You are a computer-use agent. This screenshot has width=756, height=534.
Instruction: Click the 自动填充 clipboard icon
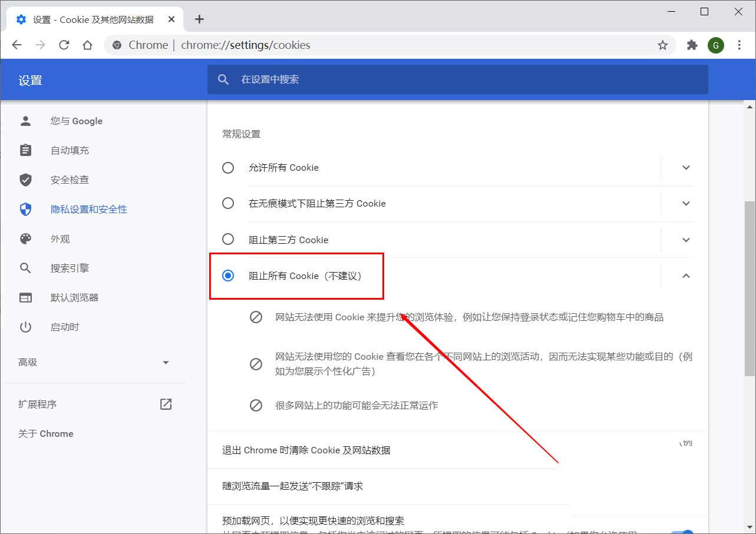click(25, 150)
